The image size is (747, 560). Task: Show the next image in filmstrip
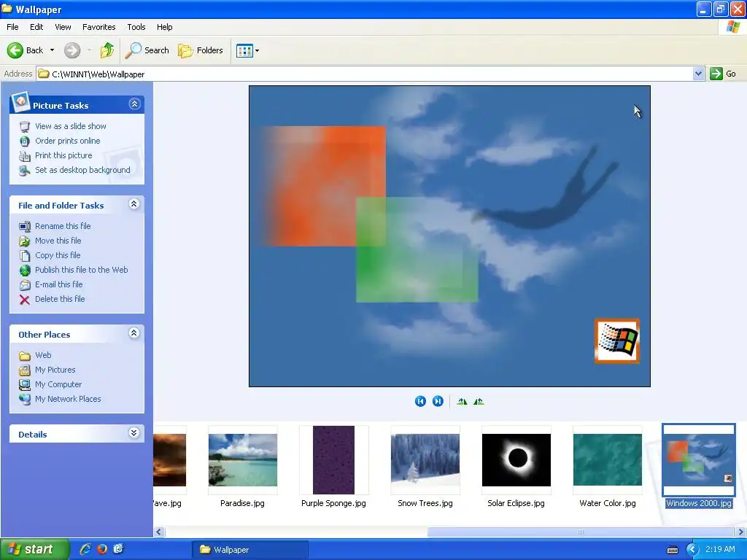[x=438, y=402]
